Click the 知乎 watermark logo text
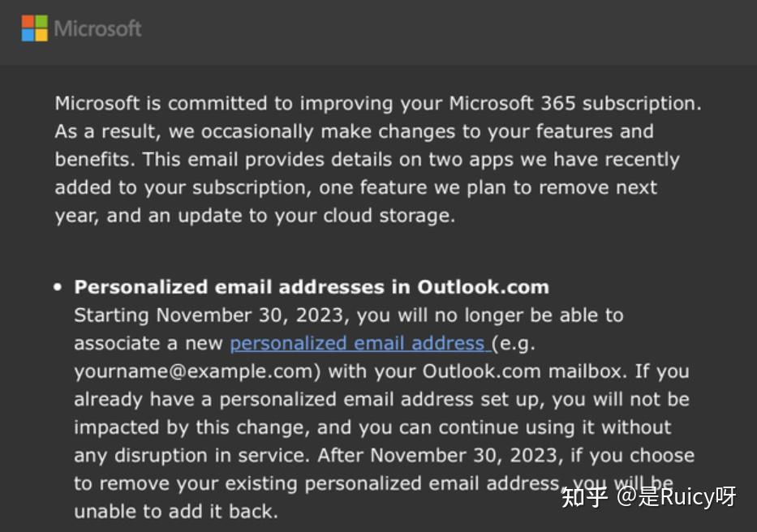The image size is (757, 532). [584, 497]
